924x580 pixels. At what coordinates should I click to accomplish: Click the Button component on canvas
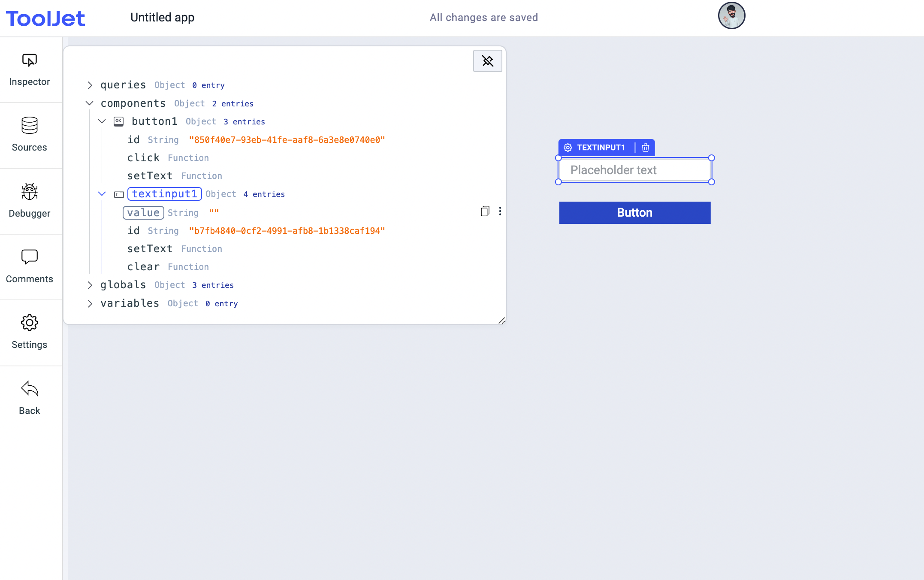point(634,212)
